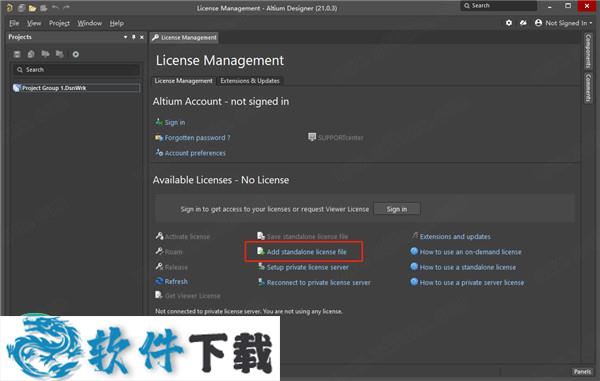Click the save icon in the Projects toolbar
Viewport: 600px width, 381px height.
pyautogui.click(x=17, y=54)
